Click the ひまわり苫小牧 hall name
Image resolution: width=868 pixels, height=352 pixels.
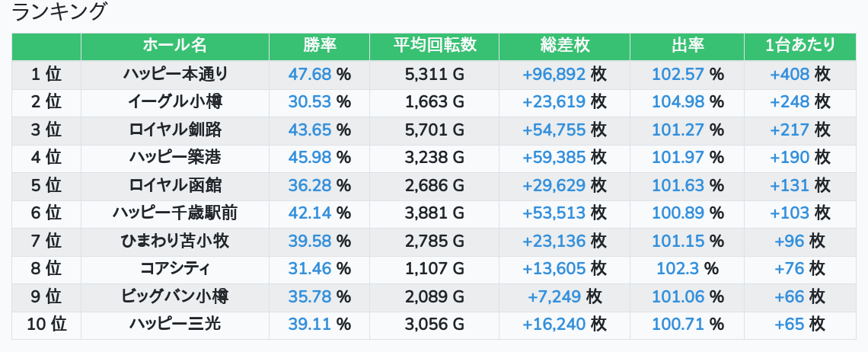click(x=174, y=241)
